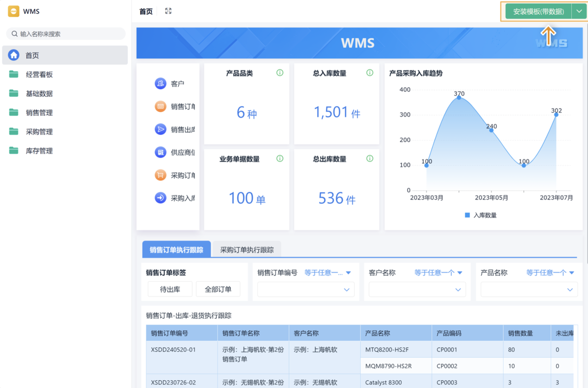This screenshot has height=388, width=588.
Task: Click the 首页 header tab title
Action: [146, 11]
